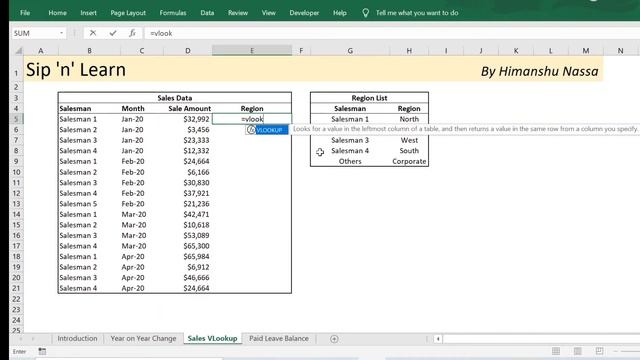This screenshot has width=640, height=360.
Task: Add a new sheet with plus icon
Action: 334,339
